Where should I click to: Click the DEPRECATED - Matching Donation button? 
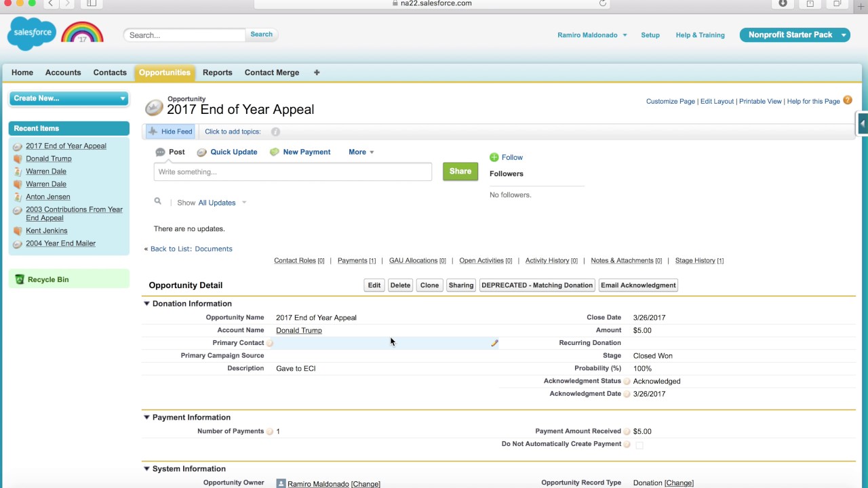pyautogui.click(x=537, y=285)
